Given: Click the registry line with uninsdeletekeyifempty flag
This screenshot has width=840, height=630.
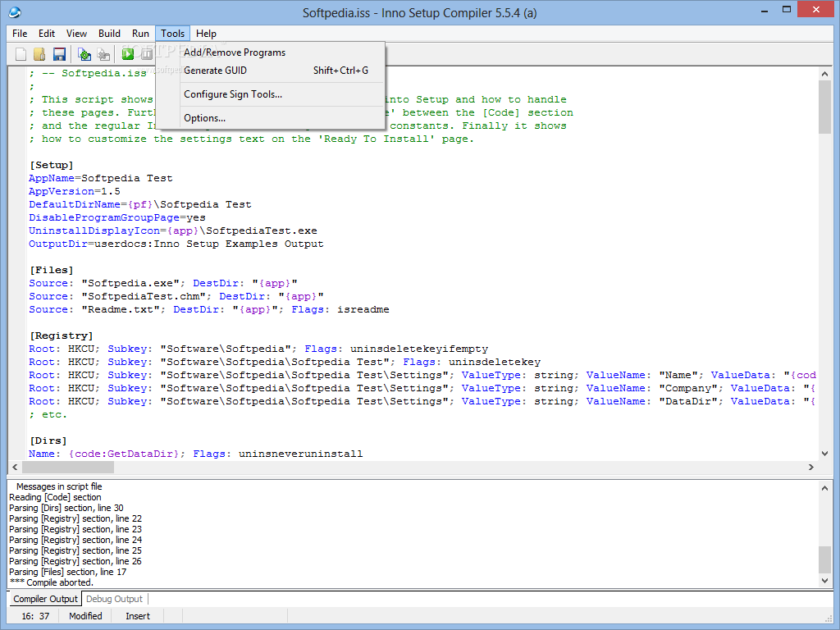Looking at the screenshot, I should tap(258, 349).
